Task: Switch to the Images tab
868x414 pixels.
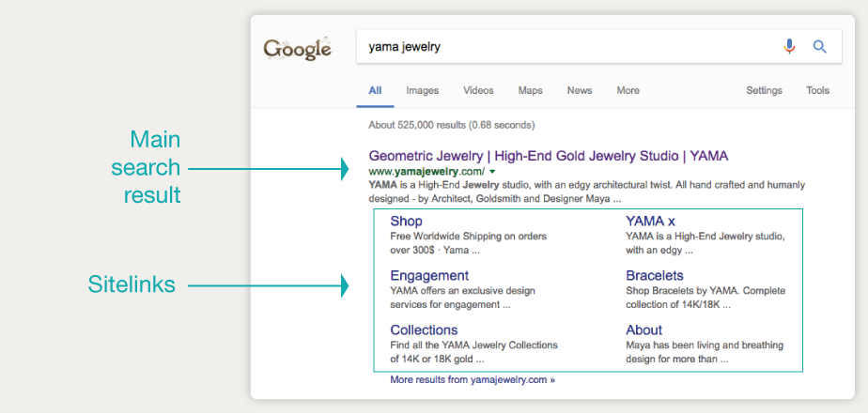Action: [423, 90]
